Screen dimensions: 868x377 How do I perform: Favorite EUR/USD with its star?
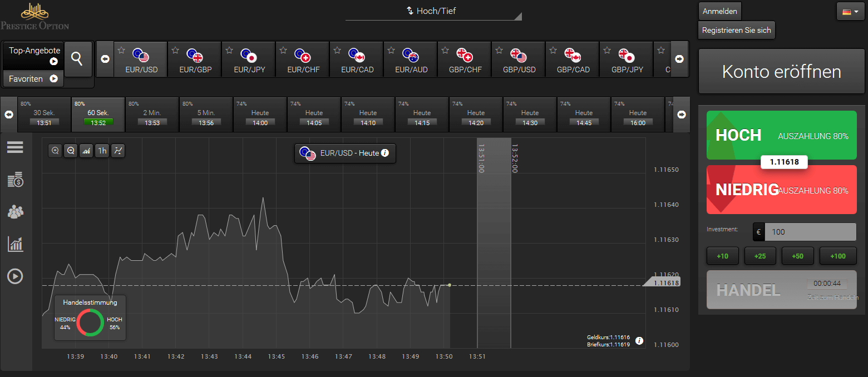click(x=121, y=50)
